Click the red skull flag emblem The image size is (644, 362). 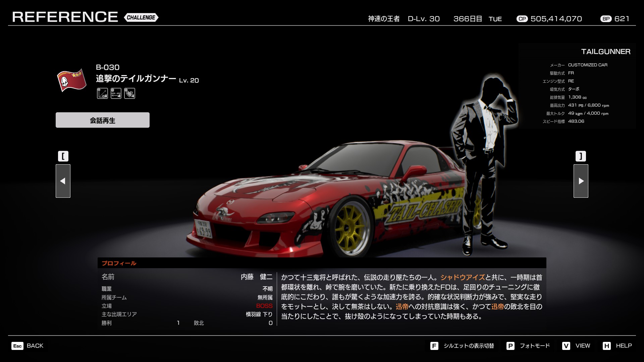pyautogui.click(x=71, y=81)
